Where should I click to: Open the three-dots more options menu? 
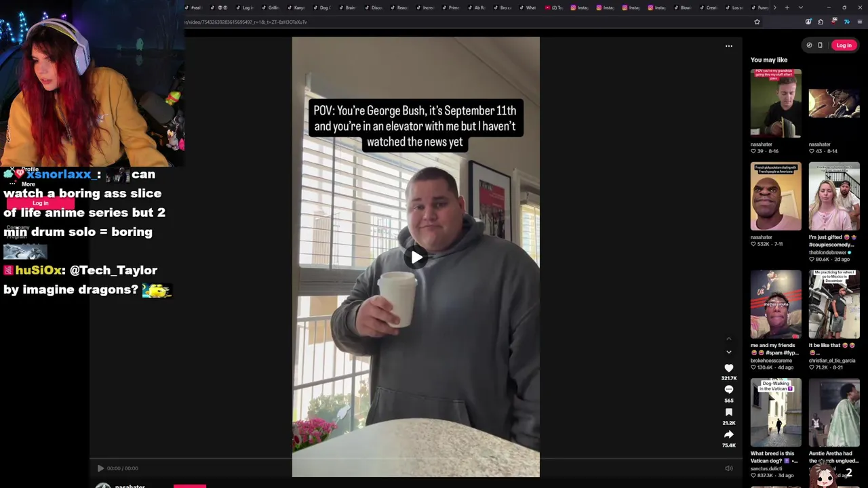coord(729,46)
